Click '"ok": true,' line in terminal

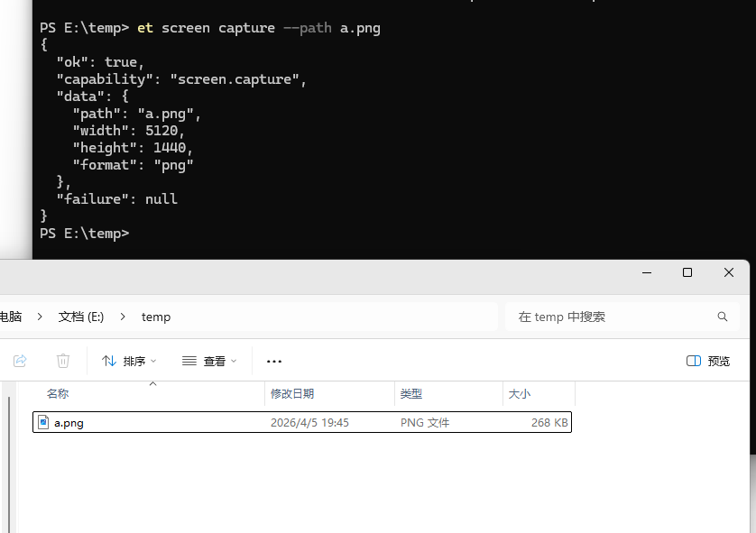pos(100,62)
